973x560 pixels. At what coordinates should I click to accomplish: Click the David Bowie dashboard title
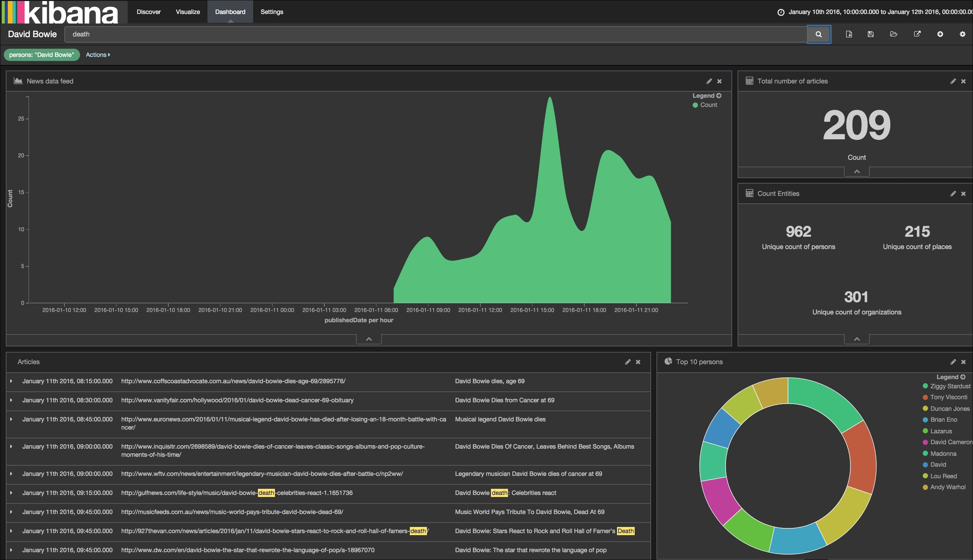(32, 34)
